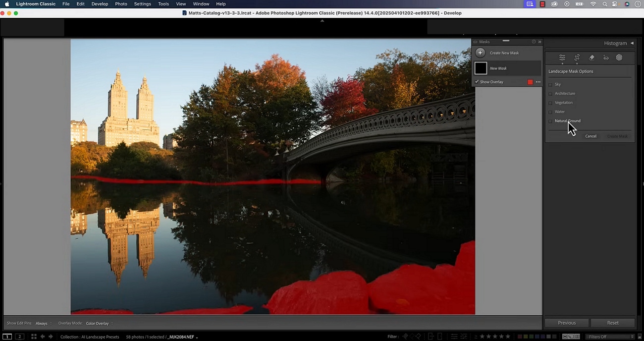Open the Settings menu

point(143,4)
